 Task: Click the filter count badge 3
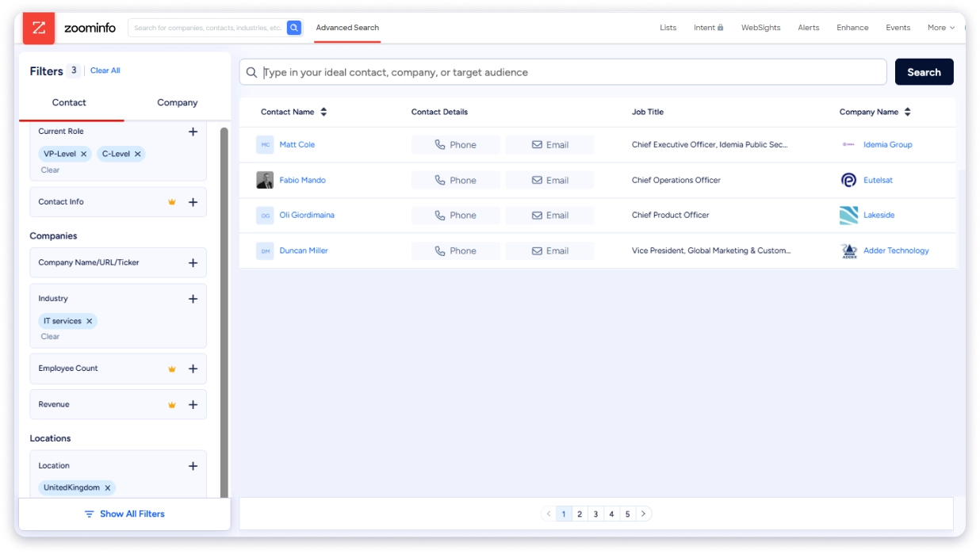point(74,71)
